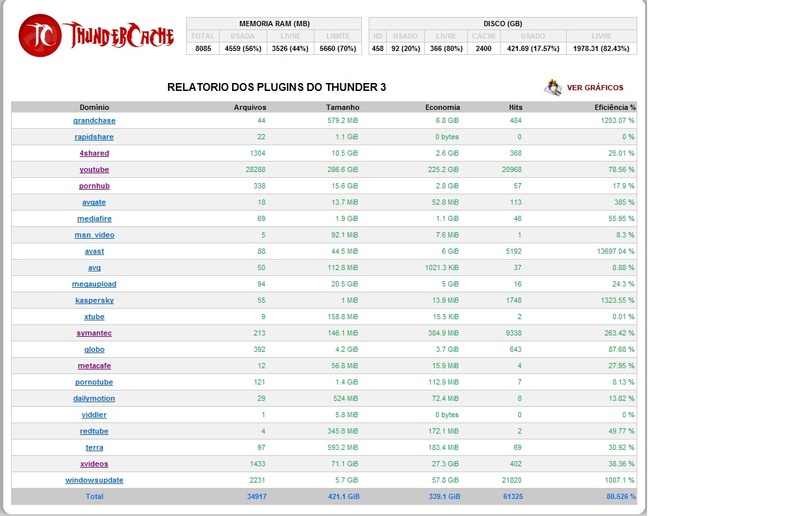The width and height of the screenshot is (800, 516).
Task: Open the youtube domain link
Action: [94, 169]
